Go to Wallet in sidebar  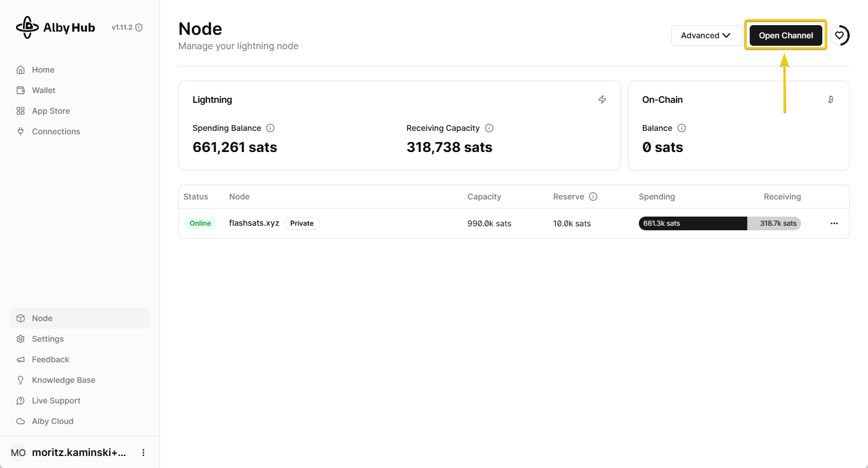pos(43,90)
